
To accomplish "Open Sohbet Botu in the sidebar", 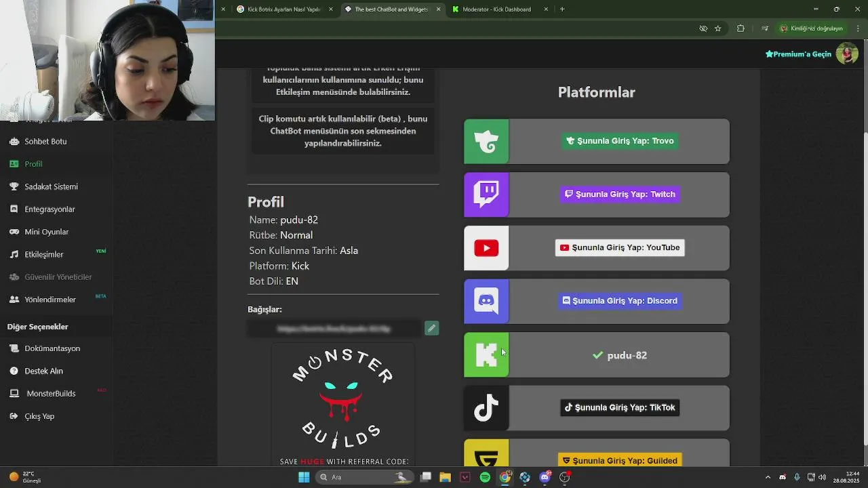I will point(45,142).
